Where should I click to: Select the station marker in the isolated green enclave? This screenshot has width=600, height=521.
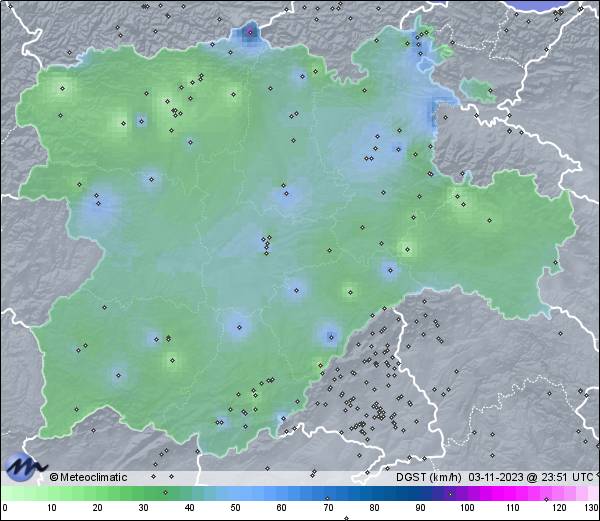coord(491,91)
